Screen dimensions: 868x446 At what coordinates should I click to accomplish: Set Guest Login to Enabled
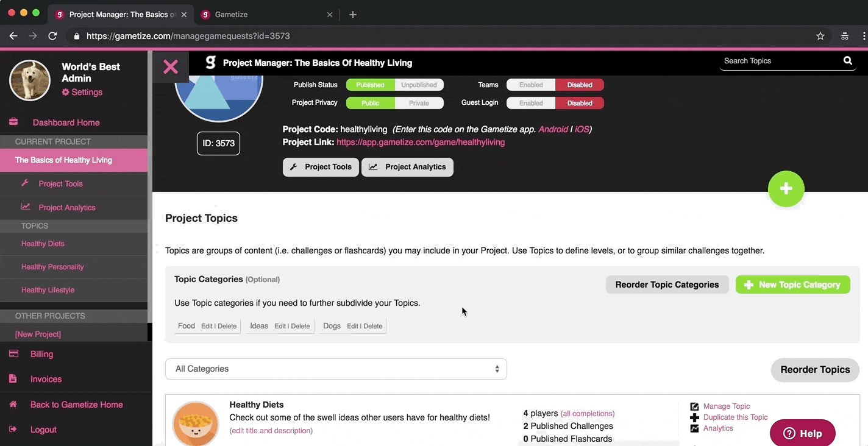pos(531,103)
